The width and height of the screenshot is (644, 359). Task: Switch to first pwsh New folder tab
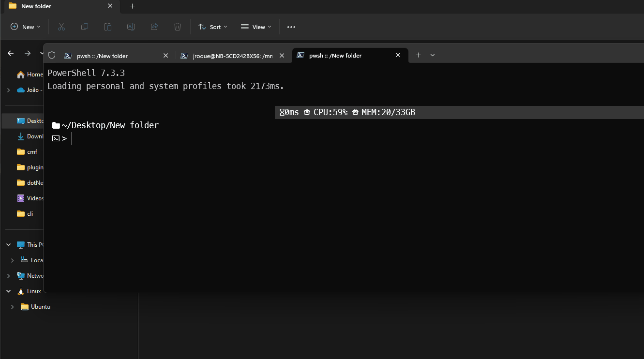click(116, 55)
